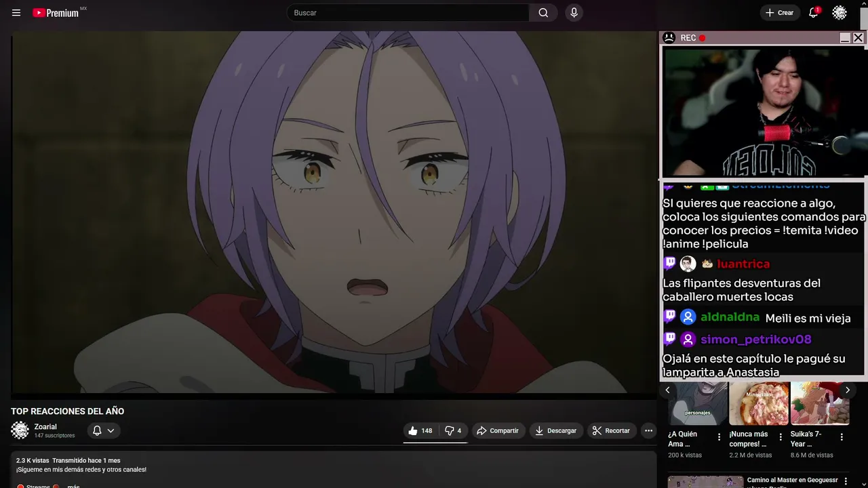Open the '¡Nunca más compres!' short thumbnail
Viewport: 868px width, 488px height.
pos(759,403)
